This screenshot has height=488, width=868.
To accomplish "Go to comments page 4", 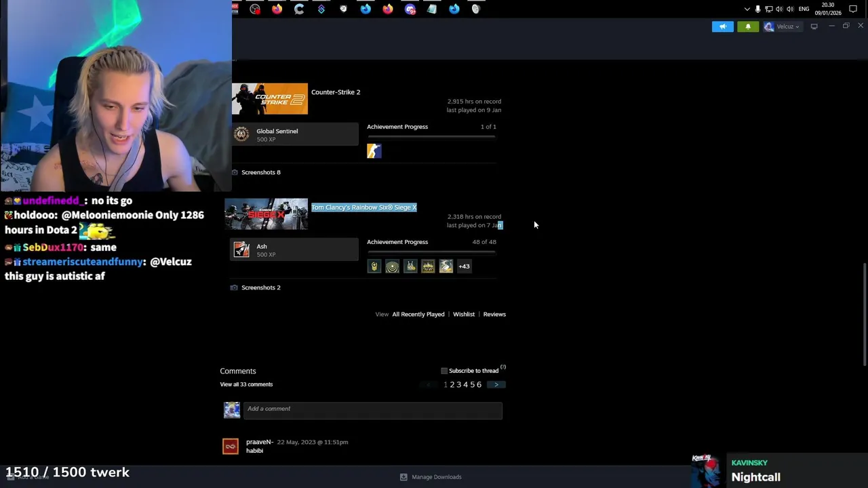I will click(x=466, y=385).
